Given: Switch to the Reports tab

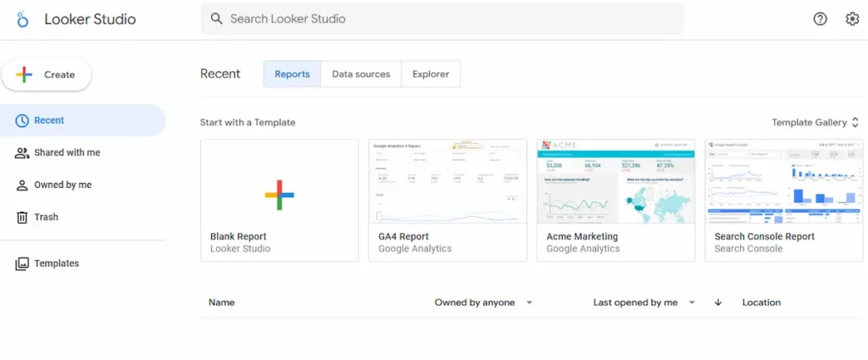Looking at the screenshot, I should pyautogui.click(x=292, y=74).
